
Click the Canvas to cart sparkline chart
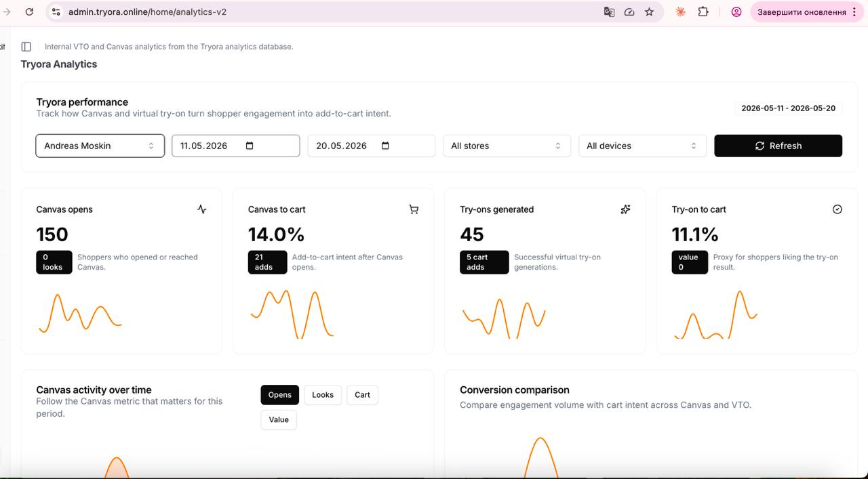point(292,314)
